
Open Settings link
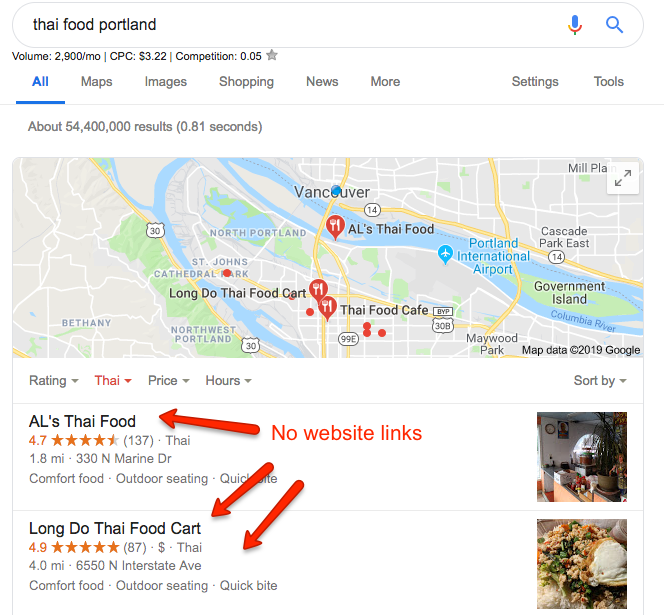coord(535,81)
